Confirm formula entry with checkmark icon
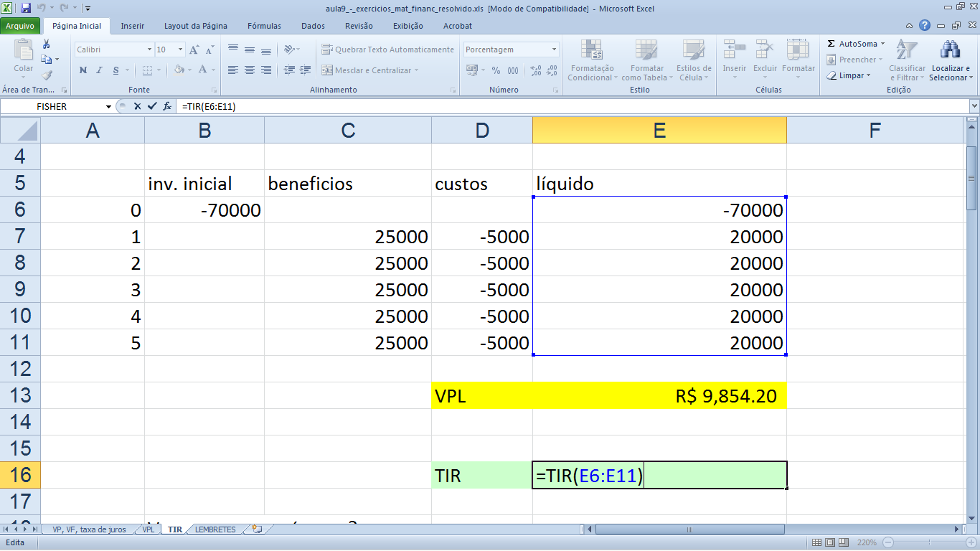Screen dimensions: 980x551 pos(151,106)
